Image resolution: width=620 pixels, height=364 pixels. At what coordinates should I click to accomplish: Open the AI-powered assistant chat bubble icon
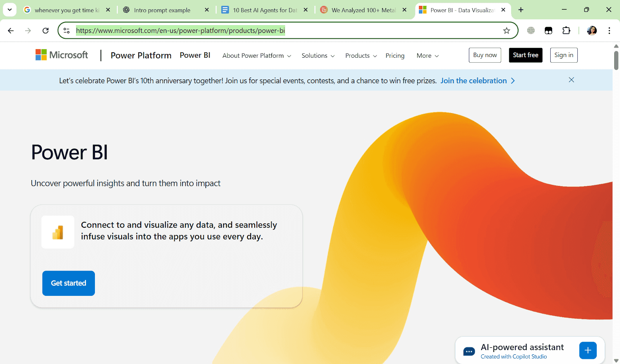pos(468,350)
